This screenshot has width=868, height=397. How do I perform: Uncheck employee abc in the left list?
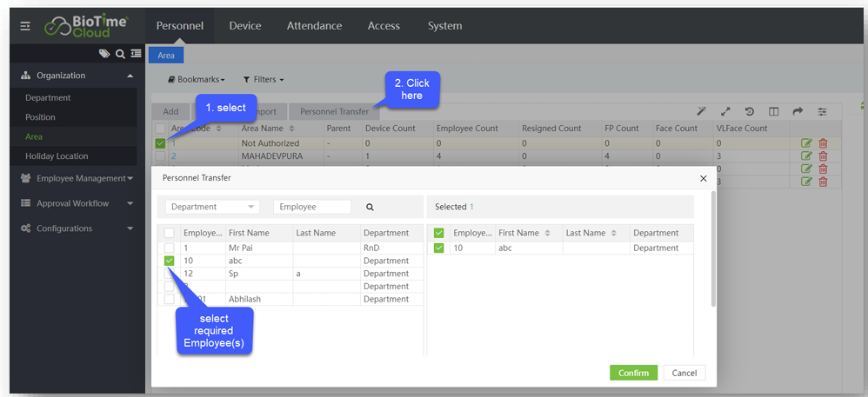coord(170,261)
